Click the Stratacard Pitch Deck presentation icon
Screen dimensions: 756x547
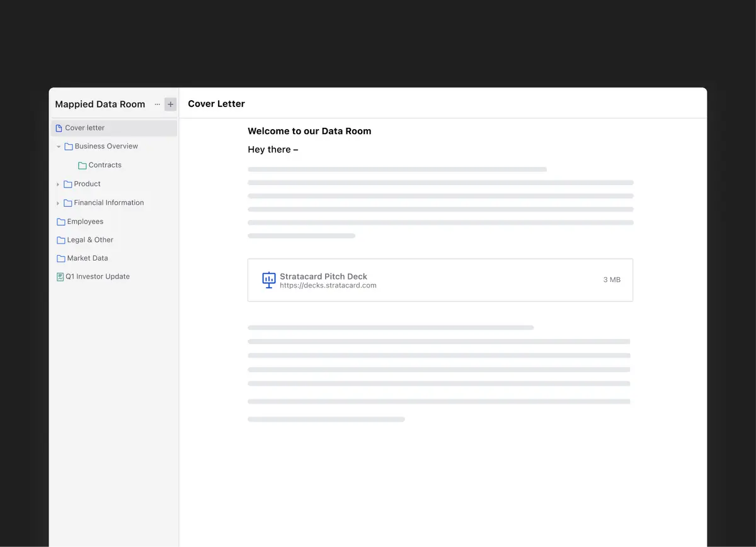268,279
